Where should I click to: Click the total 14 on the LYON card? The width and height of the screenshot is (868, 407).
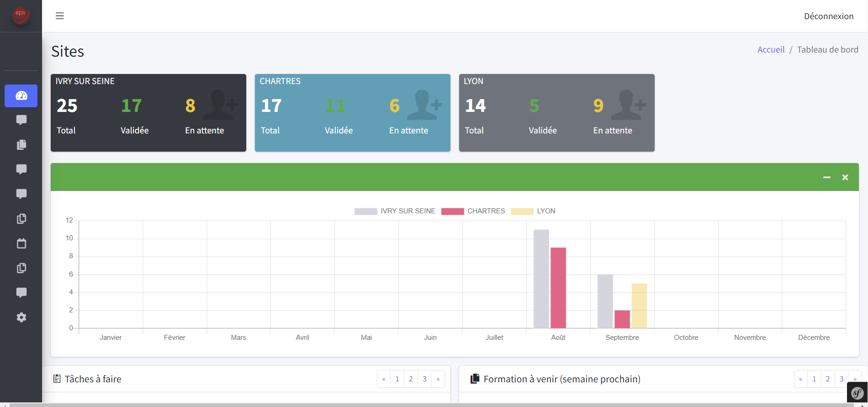click(x=476, y=106)
